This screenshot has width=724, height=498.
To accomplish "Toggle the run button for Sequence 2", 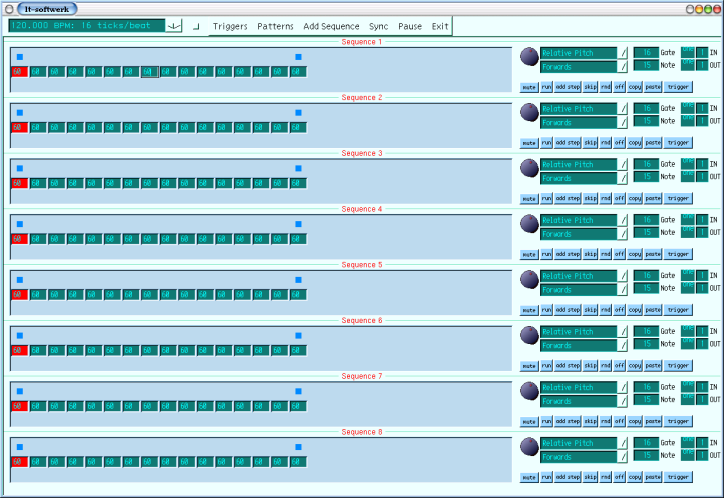I will coord(546,143).
